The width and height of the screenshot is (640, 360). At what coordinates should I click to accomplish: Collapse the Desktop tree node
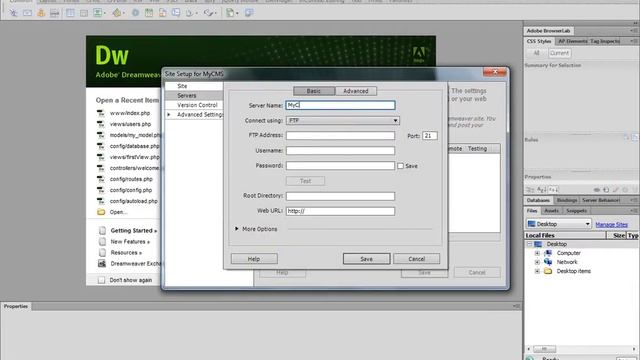point(529,244)
